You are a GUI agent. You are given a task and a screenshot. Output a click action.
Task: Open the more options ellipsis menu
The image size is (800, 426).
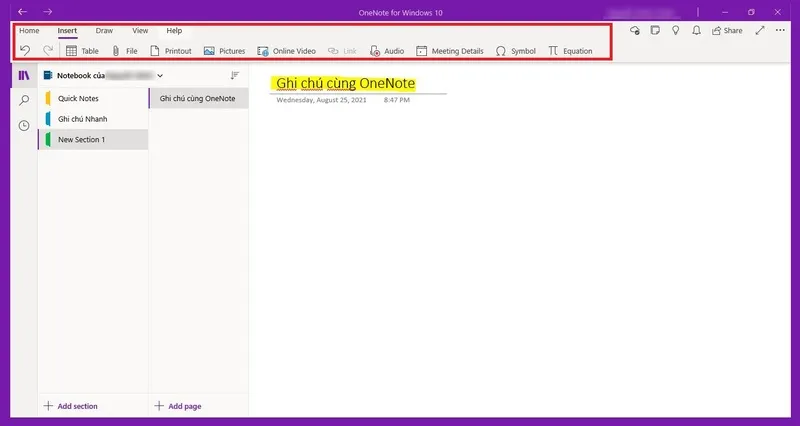[x=780, y=31]
